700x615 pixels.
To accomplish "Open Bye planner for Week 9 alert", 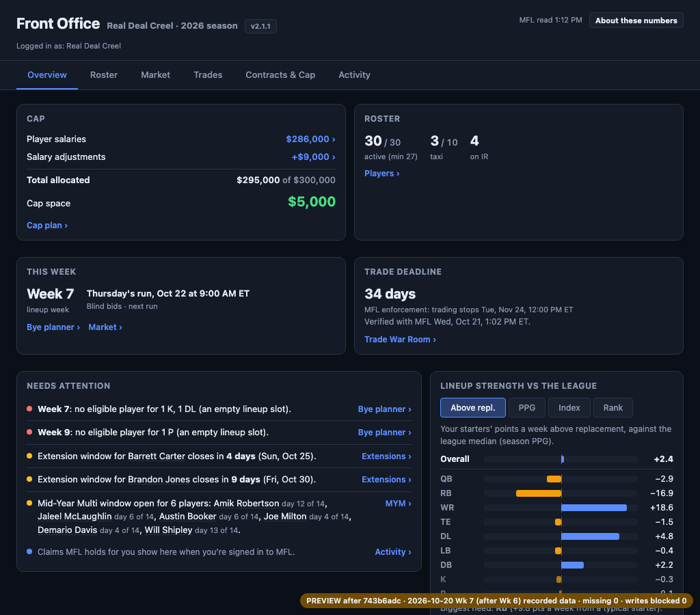I will click(x=385, y=433).
